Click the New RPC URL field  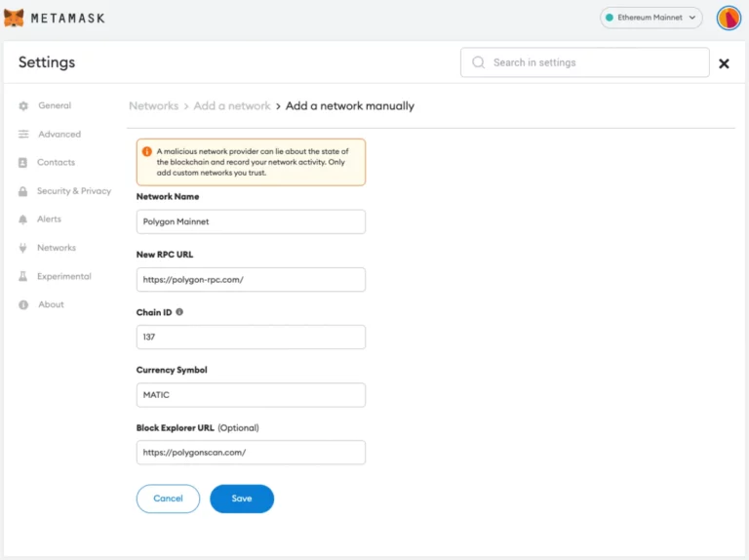point(251,280)
